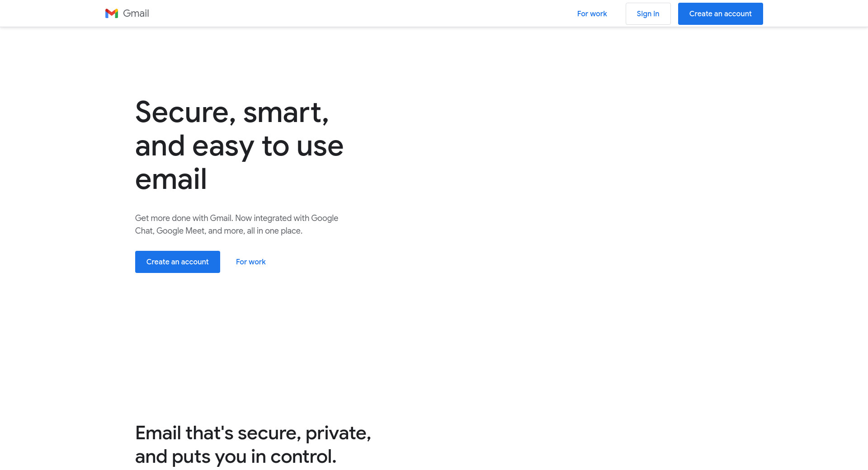Click the "Get more done with Gmail." sentence

click(184, 218)
